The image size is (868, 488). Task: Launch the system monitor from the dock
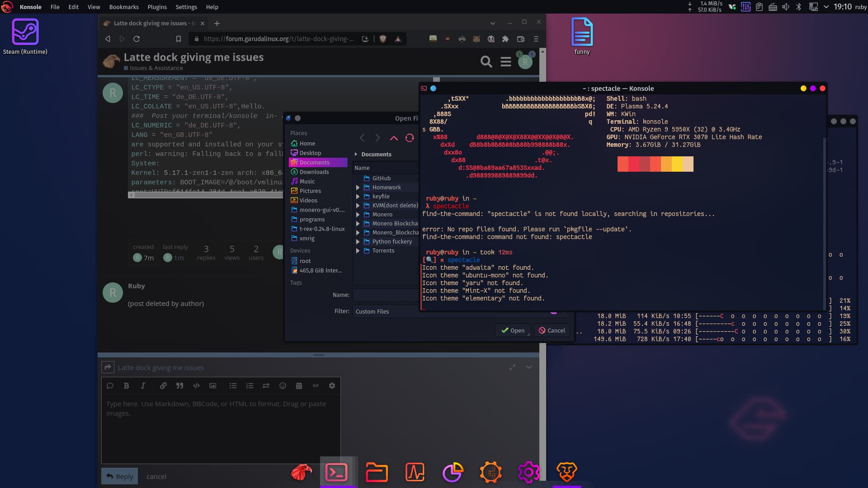[415, 472]
